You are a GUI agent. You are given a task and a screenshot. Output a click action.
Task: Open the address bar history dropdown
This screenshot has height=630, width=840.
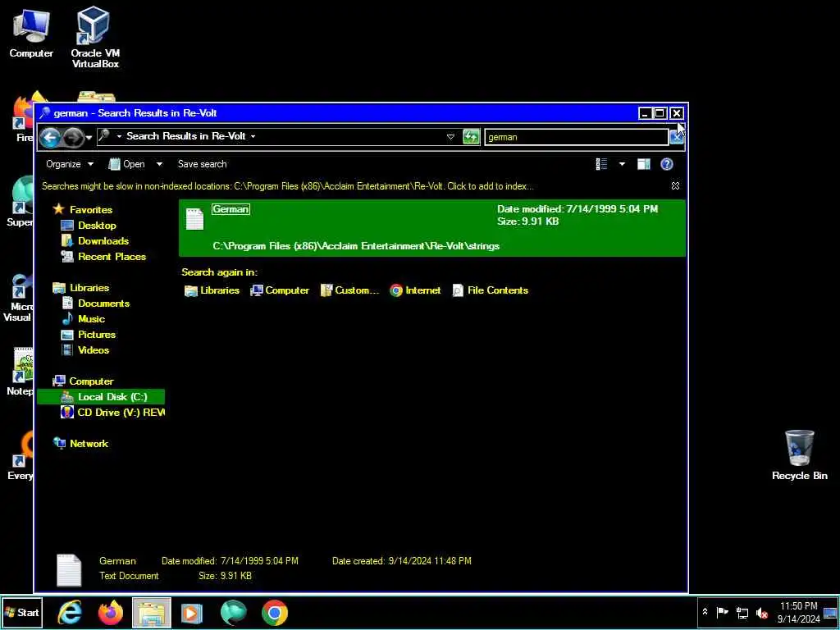coord(450,137)
